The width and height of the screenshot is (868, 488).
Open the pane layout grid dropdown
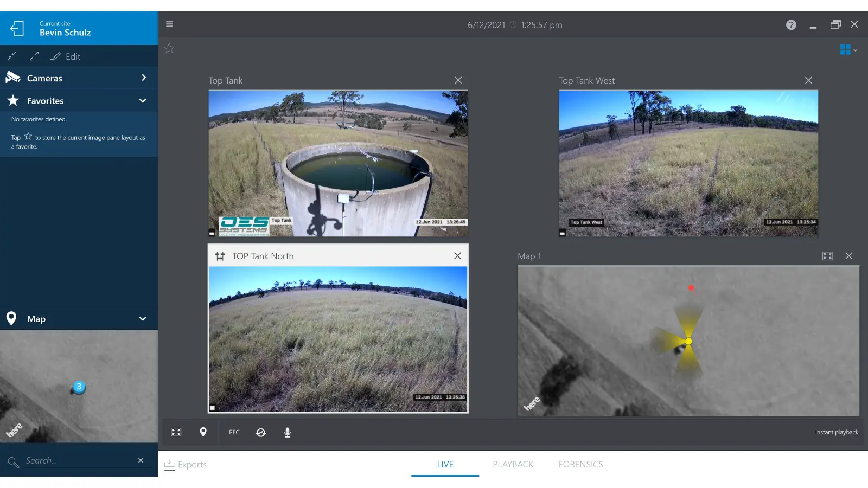pos(848,50)
